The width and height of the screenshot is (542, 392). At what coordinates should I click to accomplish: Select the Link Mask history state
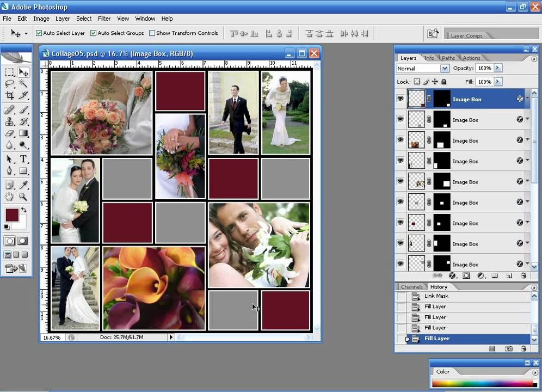(436, 296)
